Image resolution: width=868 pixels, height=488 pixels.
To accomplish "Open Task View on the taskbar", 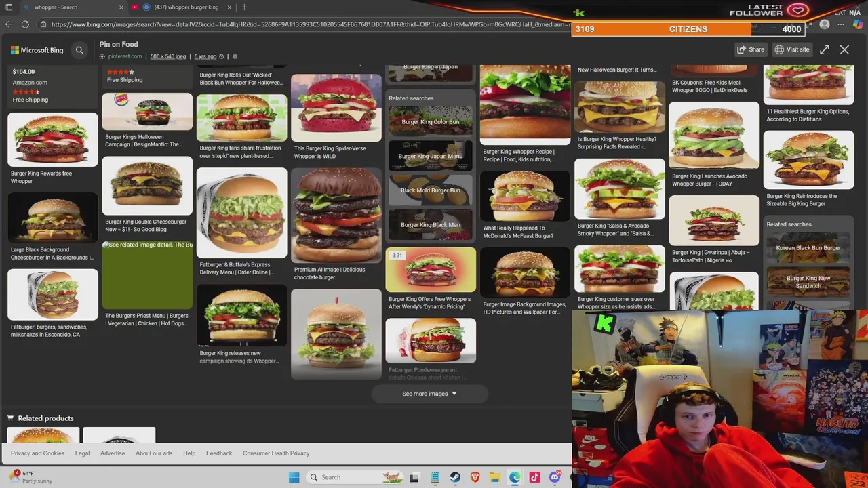I will 414,477.
